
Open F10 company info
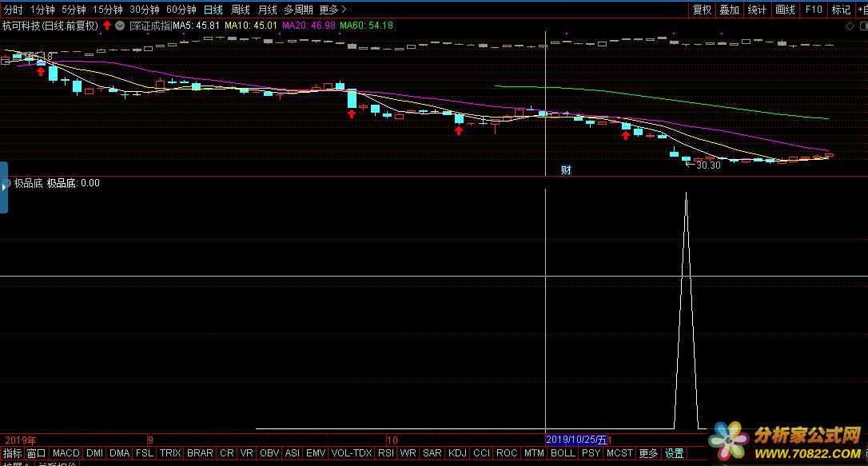[x=814, y=10]
